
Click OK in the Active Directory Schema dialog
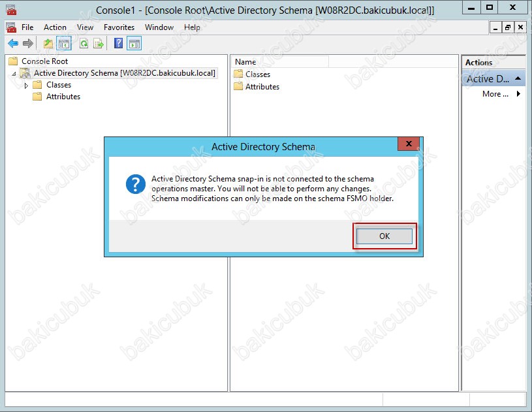coord(384,236)
